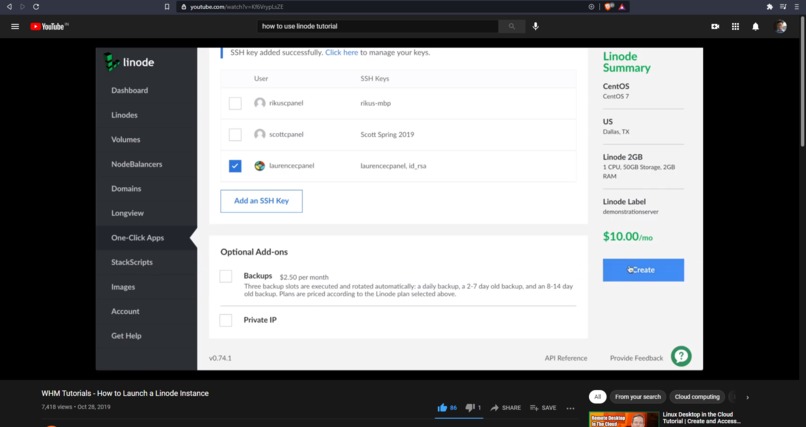Enable the Backups add-on checkbox
This screenshot has height=427, width=806.
(226, 276)
